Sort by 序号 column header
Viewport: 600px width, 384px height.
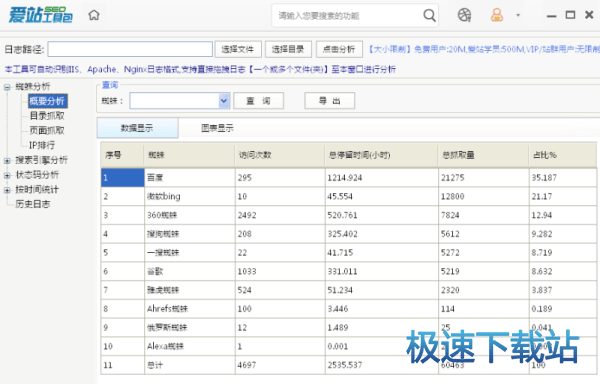pos(122,155)
